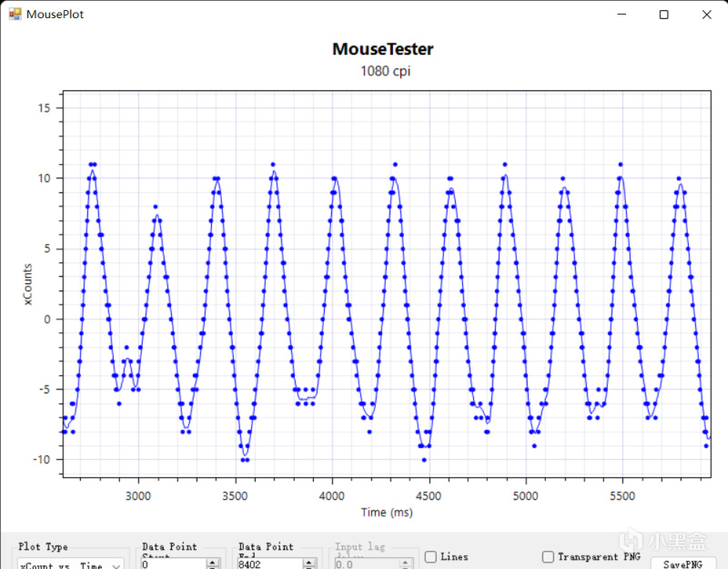Click the MouseTester chart title
Viewport: 728px width, 569px height.
coord(383,49)
